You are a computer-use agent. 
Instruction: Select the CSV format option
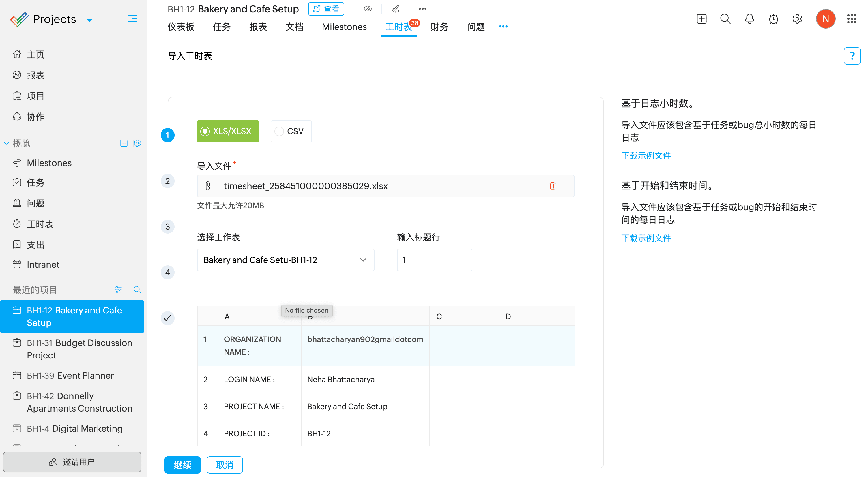click(x=291, y=132)
